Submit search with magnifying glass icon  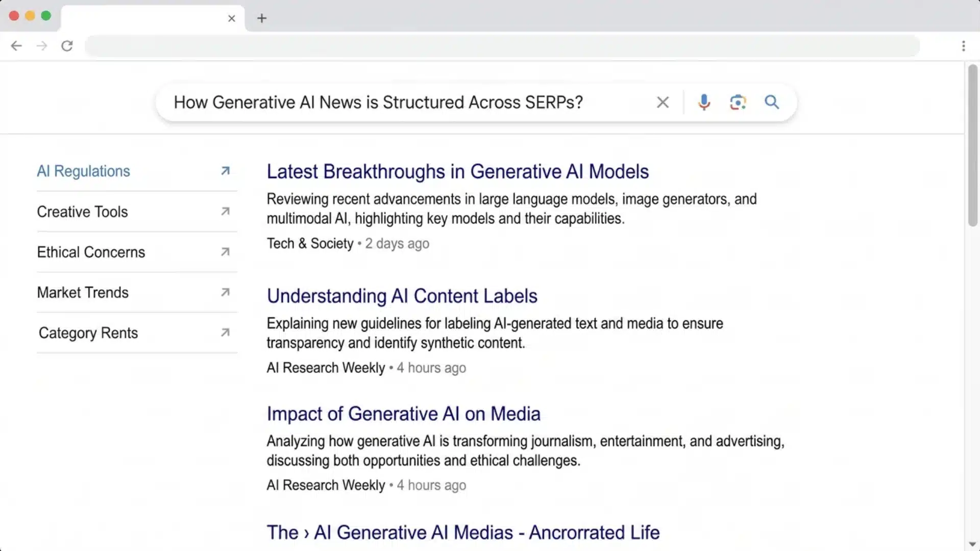[x=772, y=103]
